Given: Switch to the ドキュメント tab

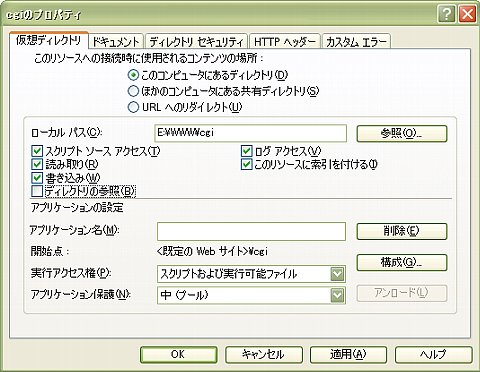Looking at the screenshot, I should tap(116, 42).
